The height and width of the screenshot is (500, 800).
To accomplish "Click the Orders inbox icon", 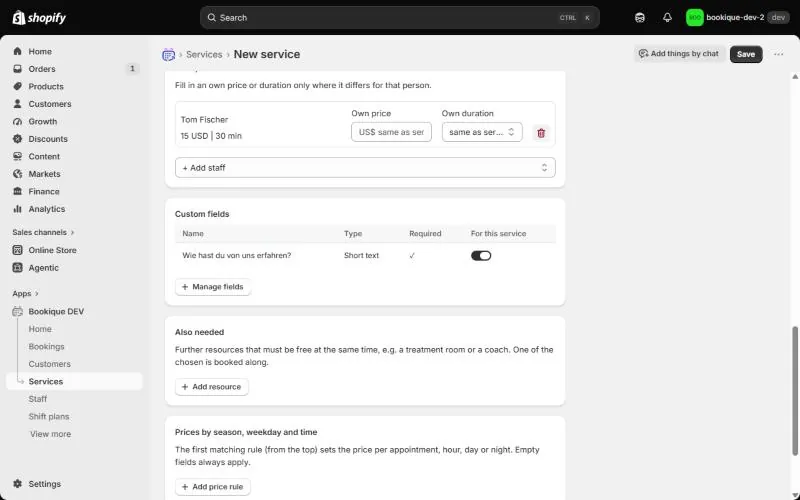I will point(18,69).
